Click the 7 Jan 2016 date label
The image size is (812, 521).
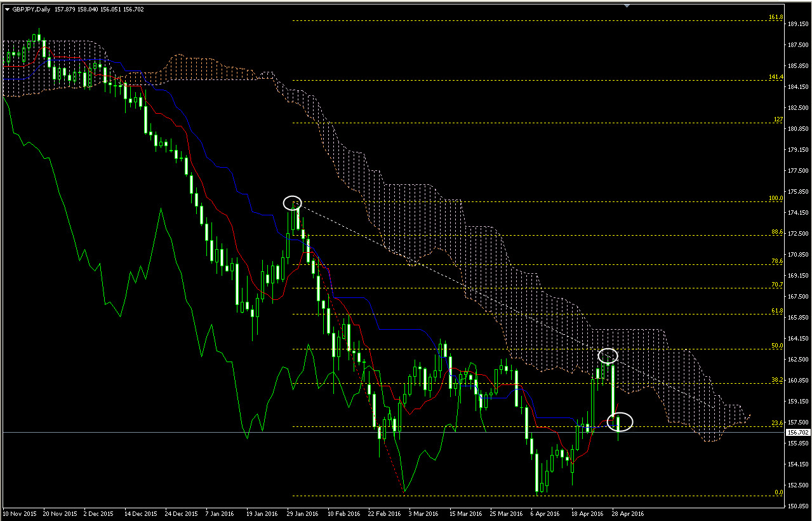[221, 513]
